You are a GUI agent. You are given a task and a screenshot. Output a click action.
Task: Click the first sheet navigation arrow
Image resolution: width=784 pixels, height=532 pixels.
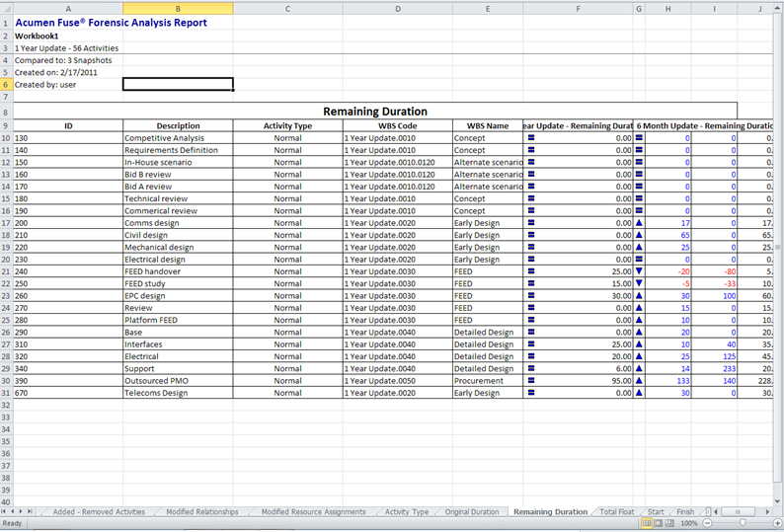pos(5,511)
